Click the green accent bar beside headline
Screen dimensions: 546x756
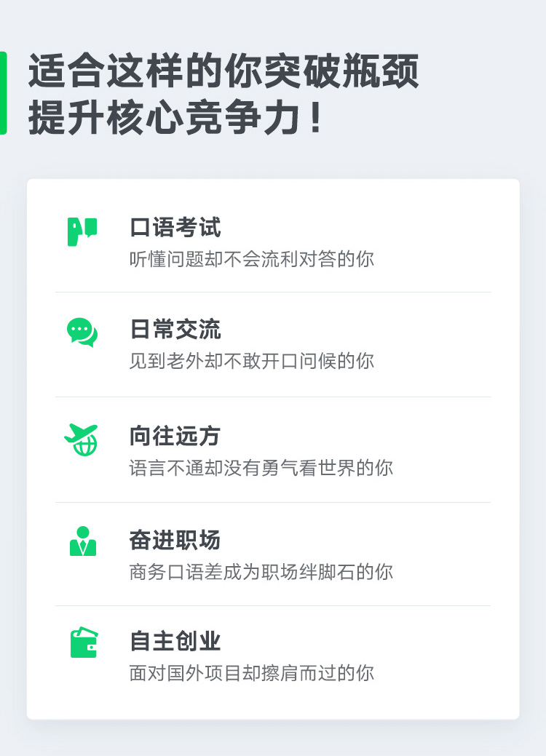tap(4, 93)
